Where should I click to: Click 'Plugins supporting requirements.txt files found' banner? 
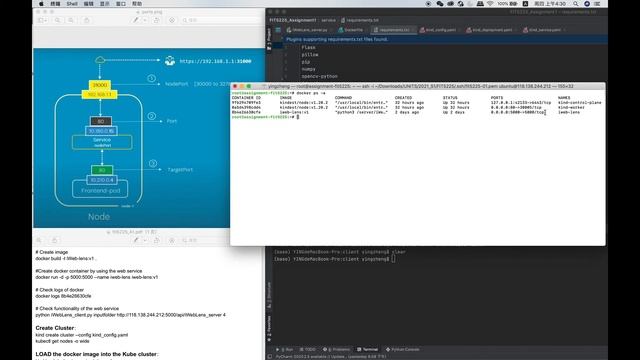(337, 40)
